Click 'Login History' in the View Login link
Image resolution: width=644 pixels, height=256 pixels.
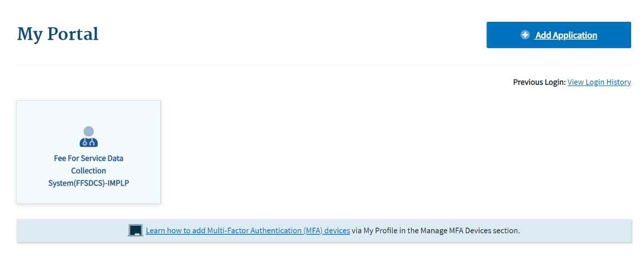[609, 82]
